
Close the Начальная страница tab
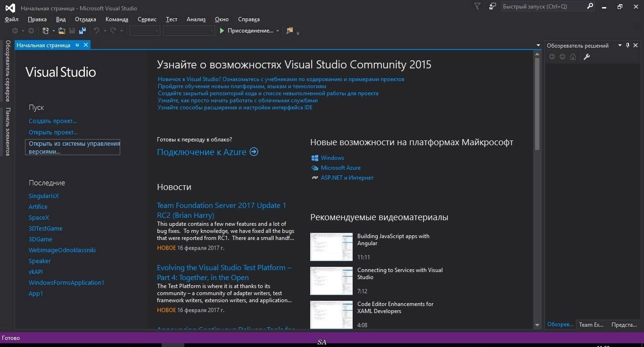[85, 45]
